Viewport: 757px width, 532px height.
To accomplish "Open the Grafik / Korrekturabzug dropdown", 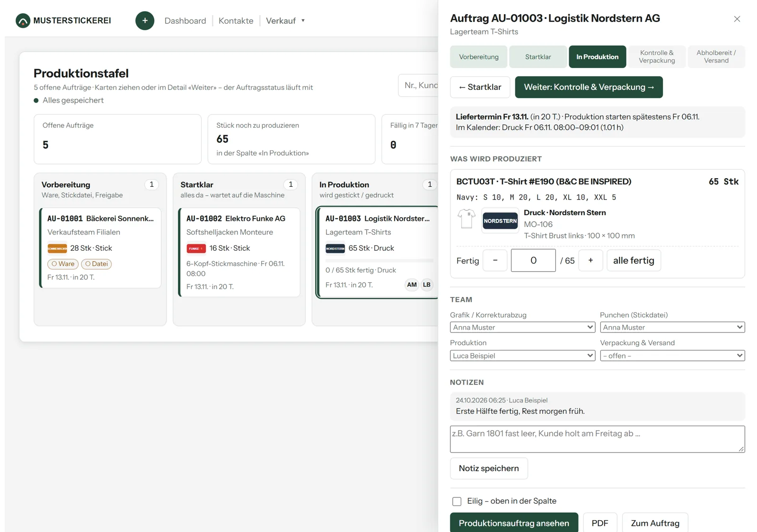I will [x=522, y=327].
